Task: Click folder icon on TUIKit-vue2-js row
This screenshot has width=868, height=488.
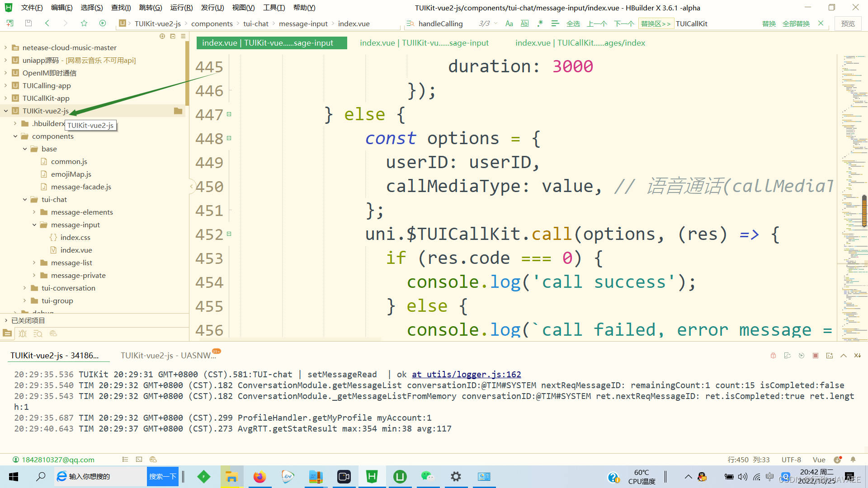Action: click(x=178, y=111)
